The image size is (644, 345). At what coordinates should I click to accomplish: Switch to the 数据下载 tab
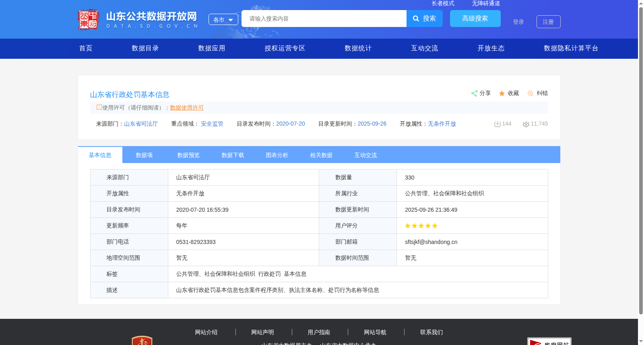point(233,155)
